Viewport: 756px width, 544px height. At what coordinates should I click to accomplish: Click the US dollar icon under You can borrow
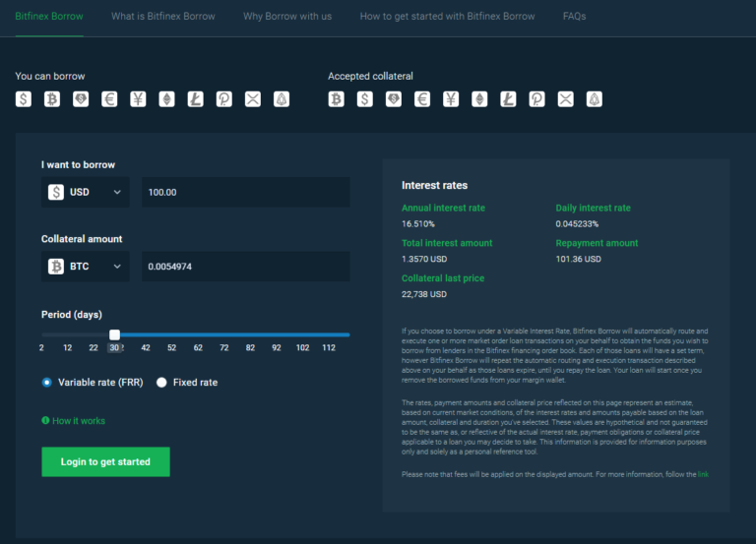(24, 98)
